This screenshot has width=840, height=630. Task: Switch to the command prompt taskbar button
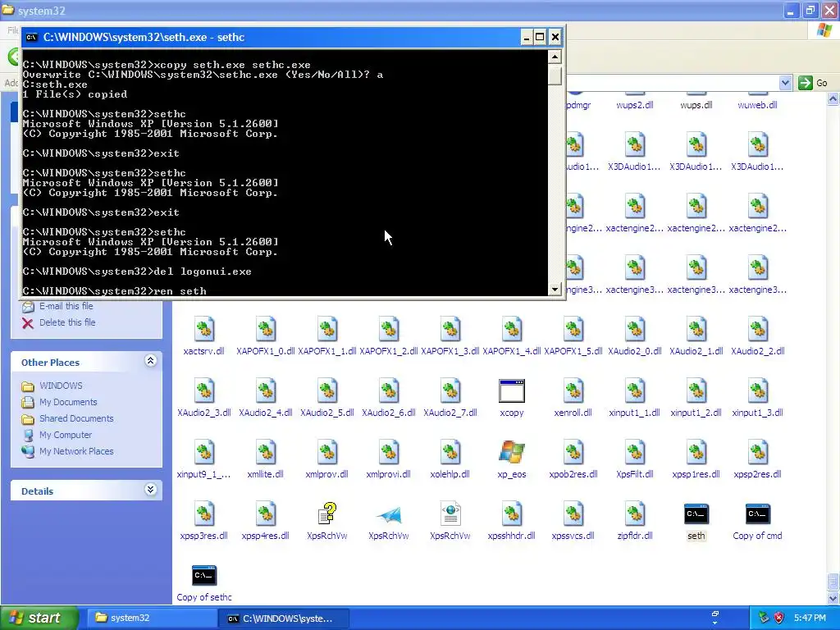click(284, 619)
